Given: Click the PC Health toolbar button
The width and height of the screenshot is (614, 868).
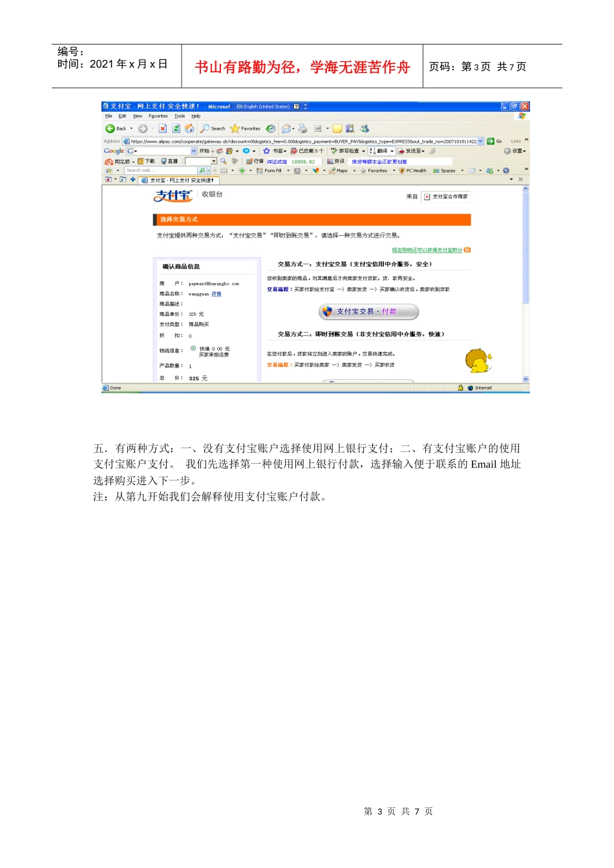Looking at the screenshot, I should 413,171.
